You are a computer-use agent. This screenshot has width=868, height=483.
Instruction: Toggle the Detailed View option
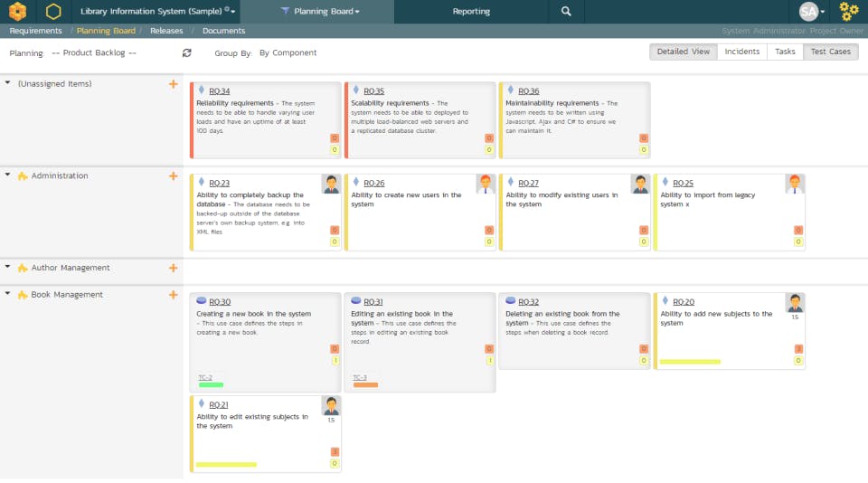684,52
